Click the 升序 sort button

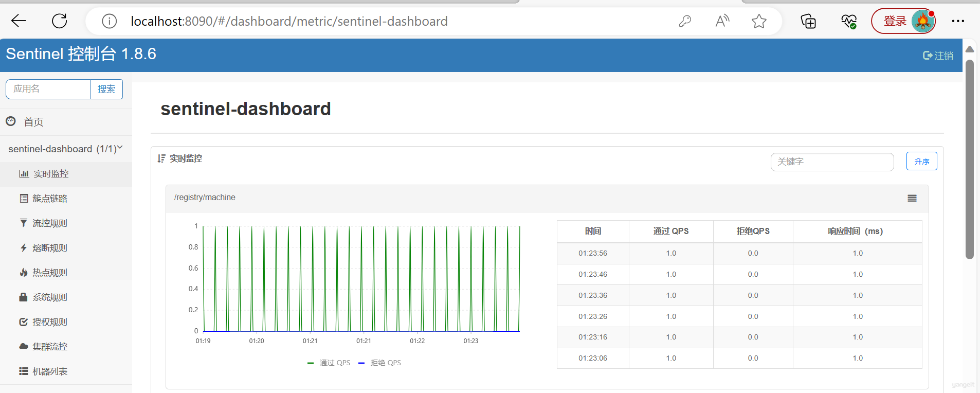[x=921, y=161]
